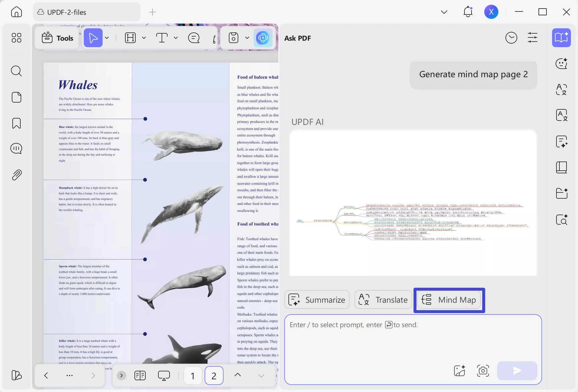Click the insert image icon in prompt box
578x392 pixels.
(x=460, y=371)
